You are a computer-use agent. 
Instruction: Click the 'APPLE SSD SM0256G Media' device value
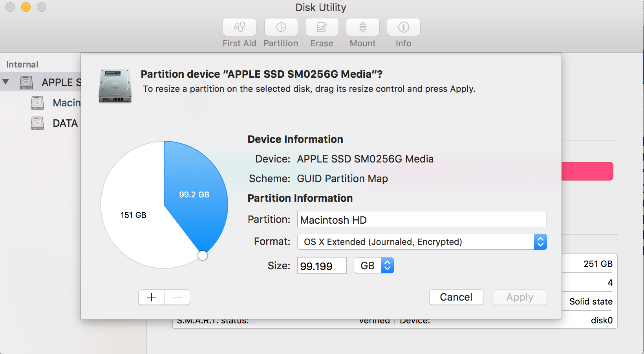(x=365, y=159)
